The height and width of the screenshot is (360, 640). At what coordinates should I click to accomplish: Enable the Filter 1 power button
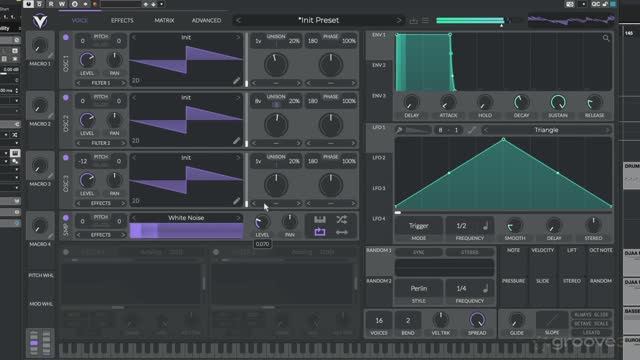[66, 252]
